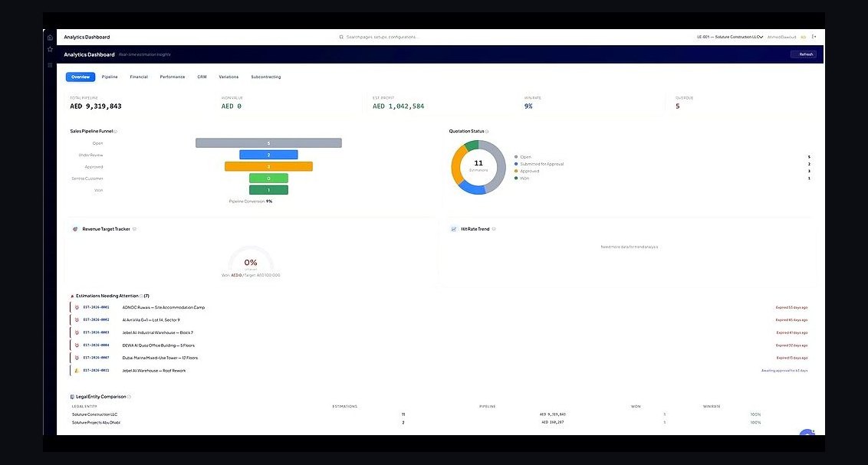This screenshot has width=868, height=465.
Task: Click the user avatar initials badge
Action: coord(804,37)
